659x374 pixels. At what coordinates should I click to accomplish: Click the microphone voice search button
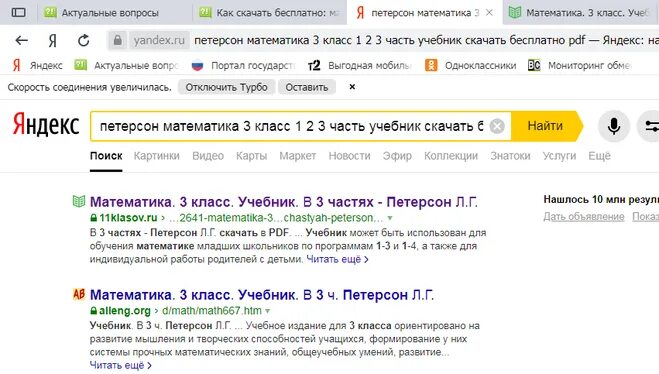pos(614,126)
